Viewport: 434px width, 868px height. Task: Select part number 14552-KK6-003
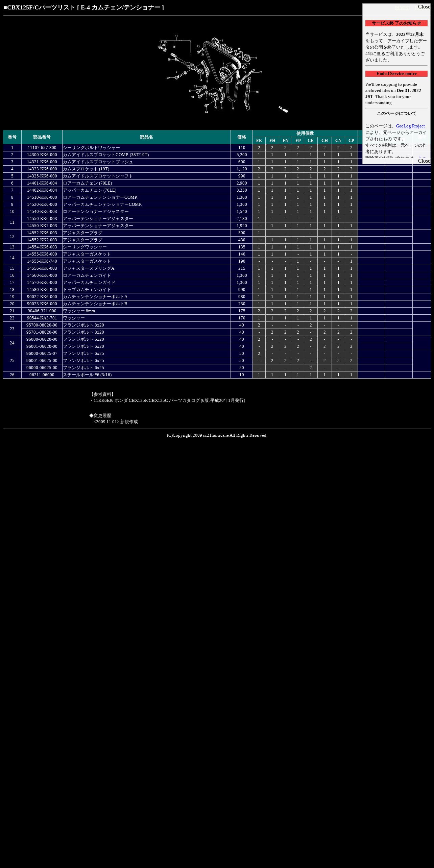[x=42, y=233]
